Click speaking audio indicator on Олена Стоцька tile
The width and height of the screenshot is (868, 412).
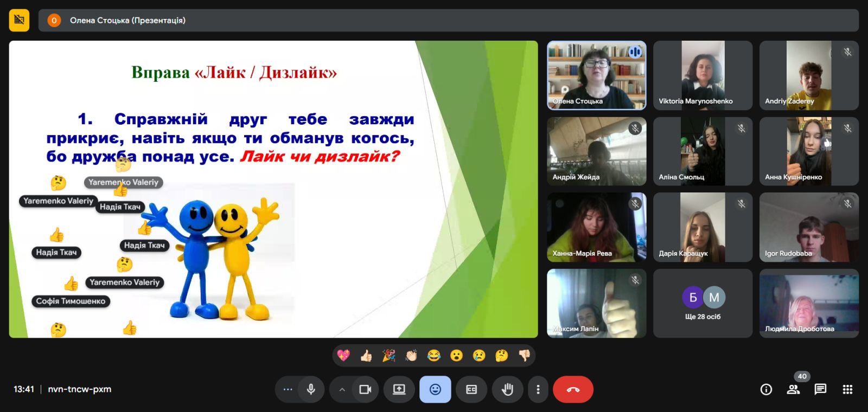pyautogui.click(x=635, y=52)
